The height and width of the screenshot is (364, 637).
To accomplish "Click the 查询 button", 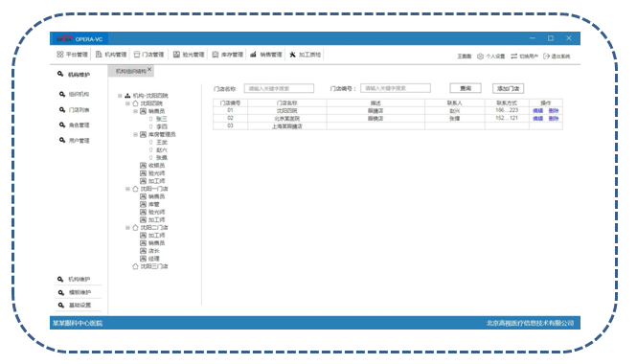I will tap(466, 88).
